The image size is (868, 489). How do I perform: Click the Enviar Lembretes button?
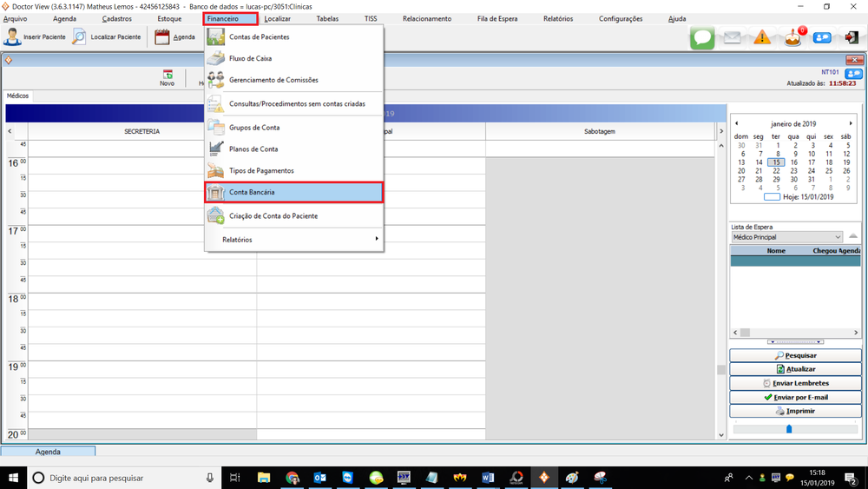pyautogui.click(x=795, y=383)
